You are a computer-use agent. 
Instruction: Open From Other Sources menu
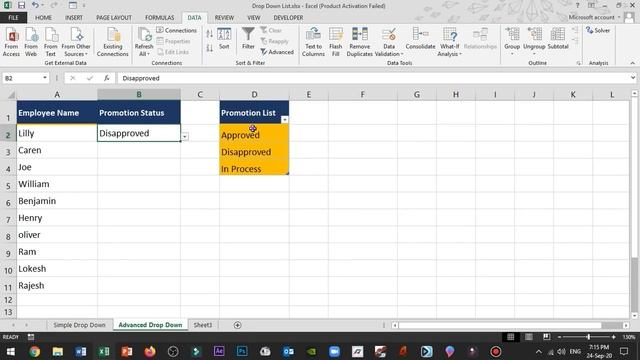[x=76, y=42]
